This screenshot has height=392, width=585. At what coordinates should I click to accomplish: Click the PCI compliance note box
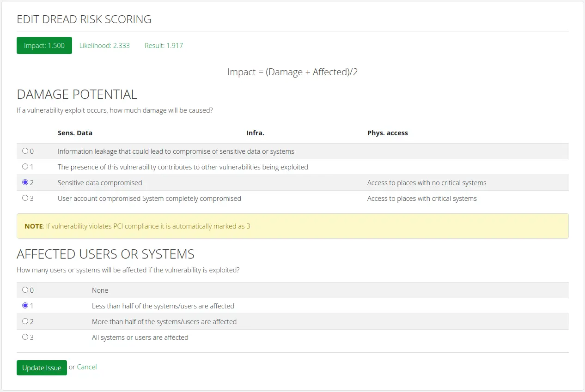[292, 226]
